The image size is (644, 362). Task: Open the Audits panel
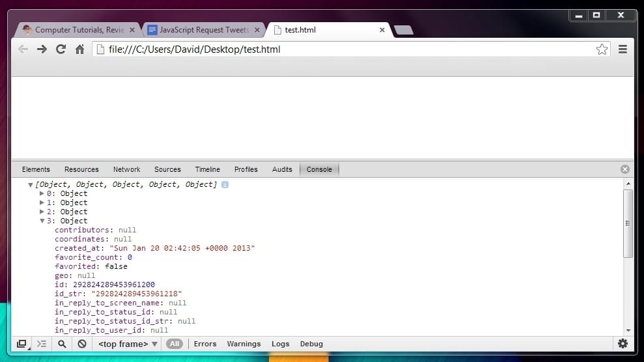(282, 169)
